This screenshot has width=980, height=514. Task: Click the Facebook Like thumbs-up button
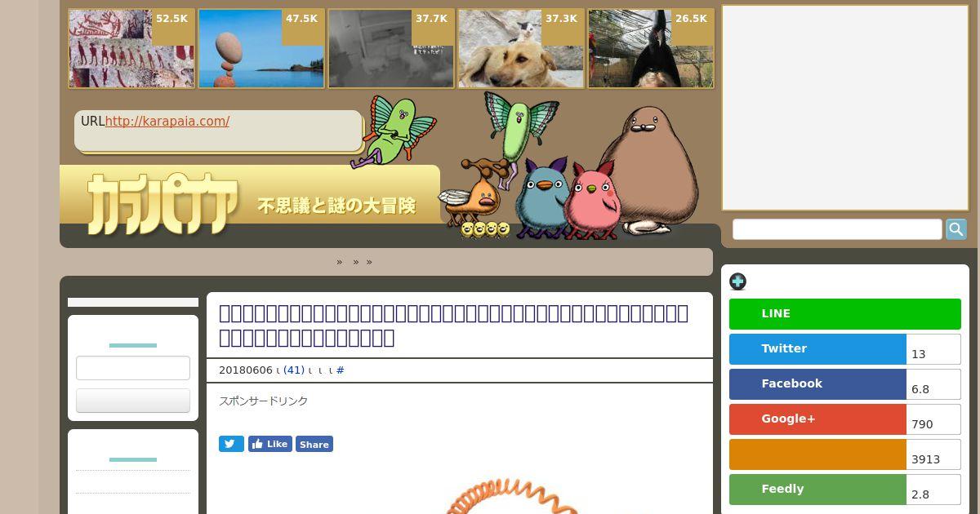point(270,444)
